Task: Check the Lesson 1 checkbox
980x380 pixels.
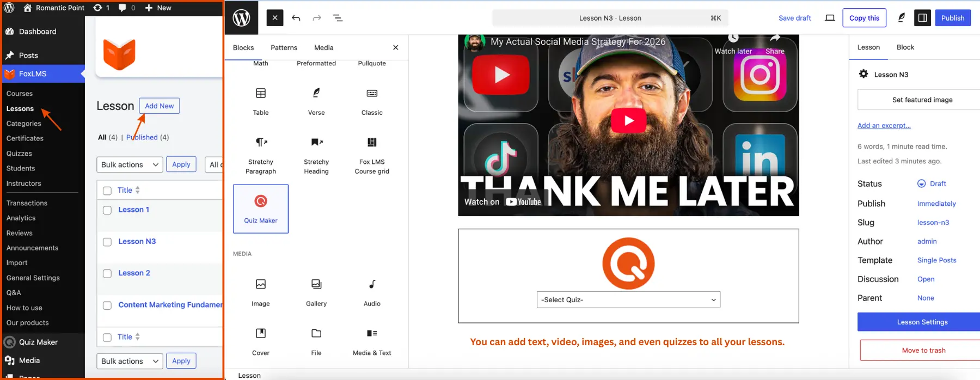Action: 107,210
